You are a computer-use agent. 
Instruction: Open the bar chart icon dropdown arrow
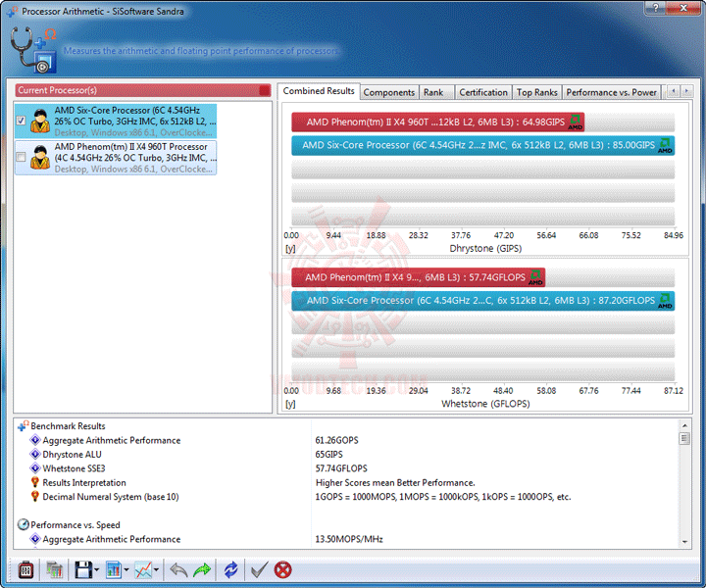coord(126,570)
